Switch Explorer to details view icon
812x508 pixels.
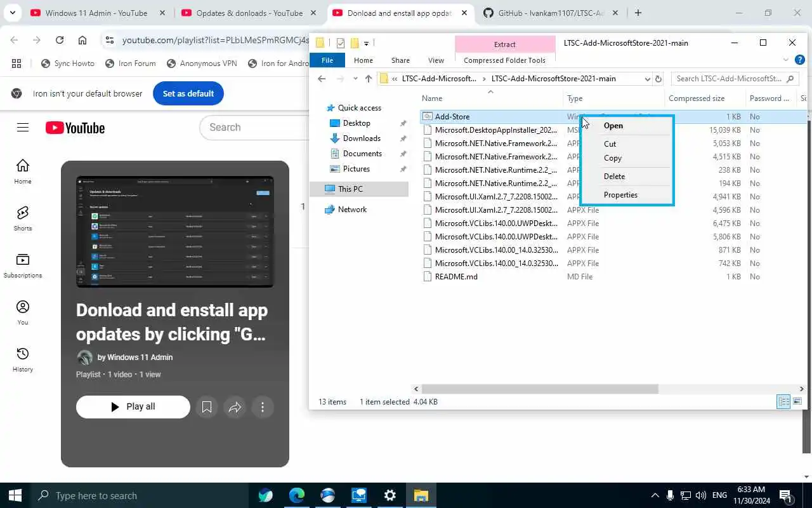coord(783,401)
